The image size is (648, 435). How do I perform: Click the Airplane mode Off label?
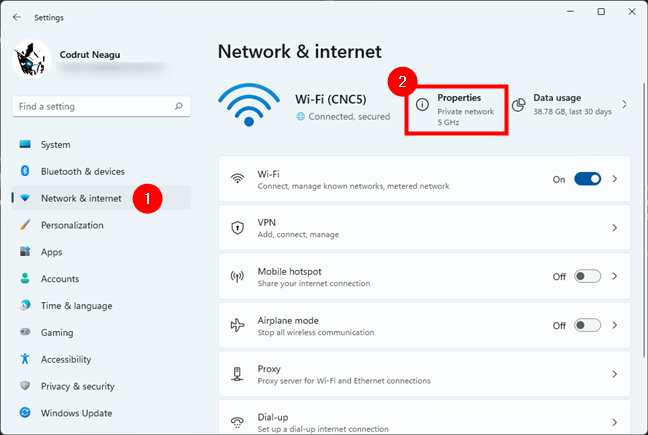559,326
